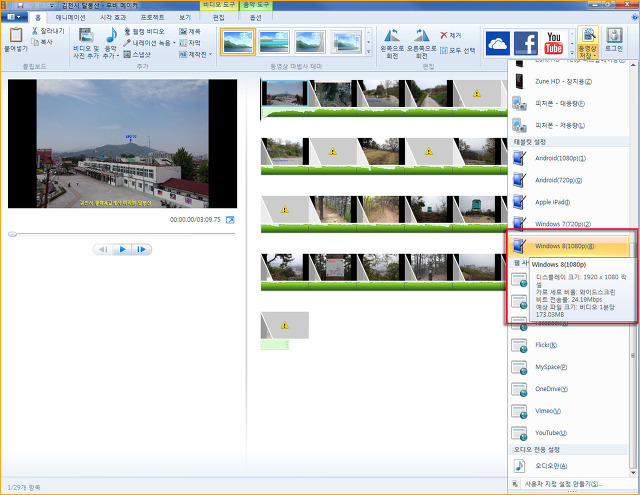
Task: Click the Cut scissors command
Action: pos(48,31)
